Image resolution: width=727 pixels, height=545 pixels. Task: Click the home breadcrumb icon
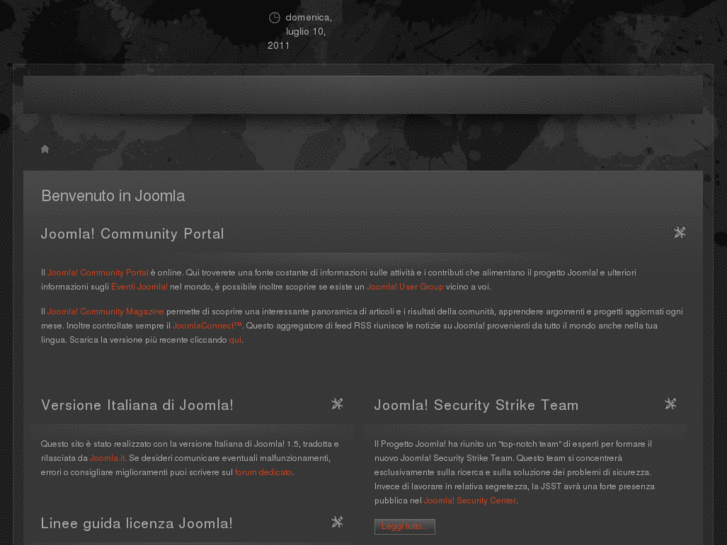click(x=45, y=149)
